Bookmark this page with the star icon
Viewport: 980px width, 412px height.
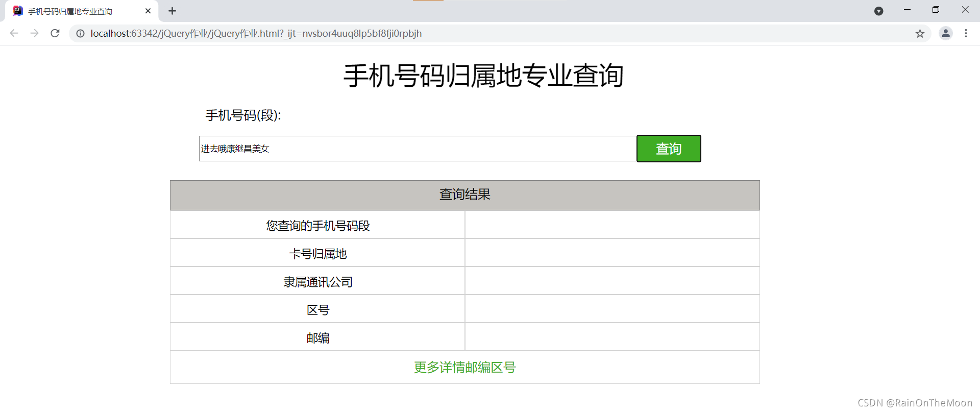920,34
